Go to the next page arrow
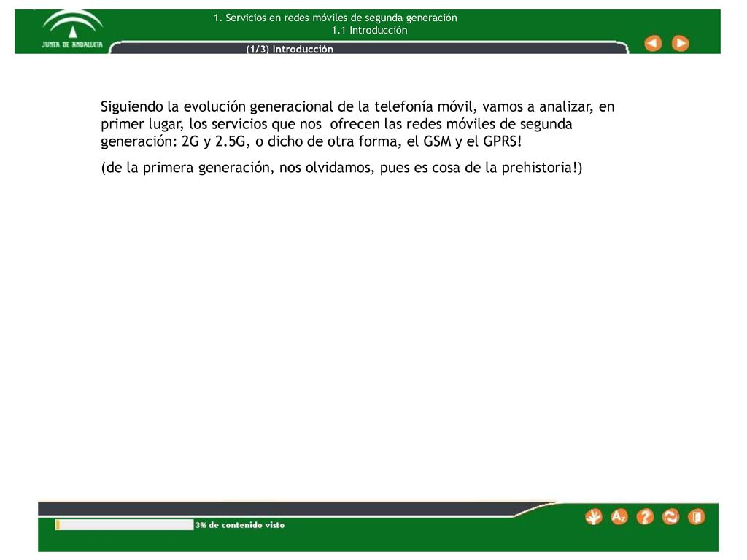Viewport: 747px width, 560px height. coord(681,43)
